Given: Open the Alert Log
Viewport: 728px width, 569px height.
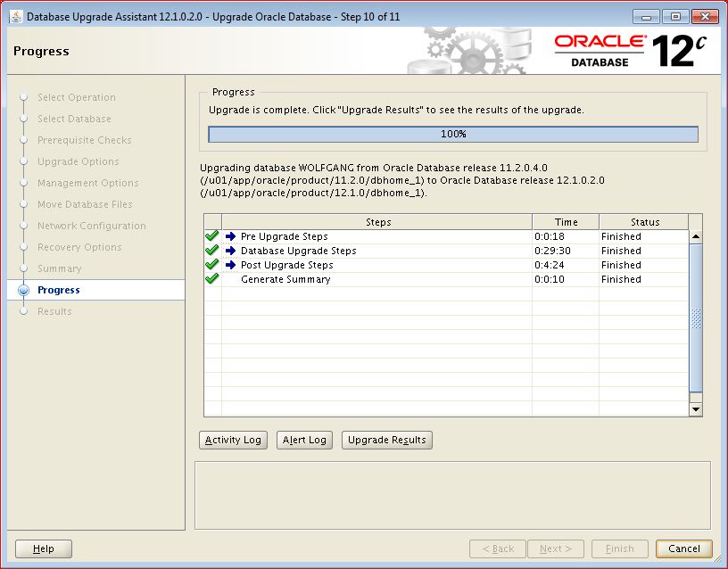Looking at the screenshot, I should coord(304,440).
